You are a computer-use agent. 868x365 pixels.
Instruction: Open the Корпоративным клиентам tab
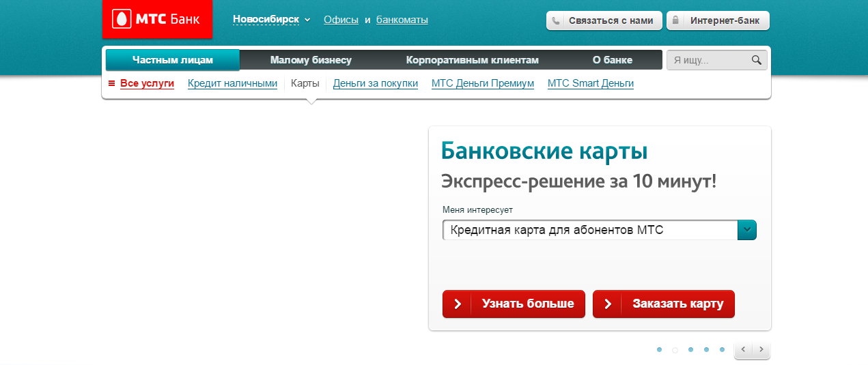(473, 60)
